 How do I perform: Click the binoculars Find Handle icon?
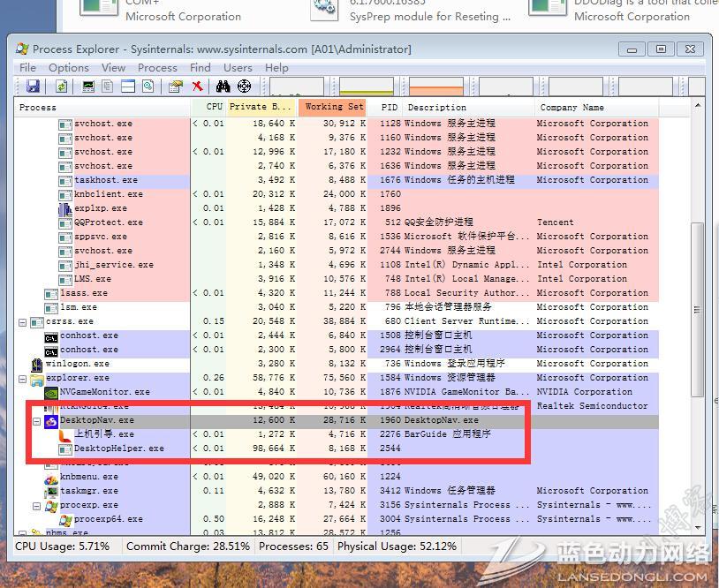click(x=223, y=87)
